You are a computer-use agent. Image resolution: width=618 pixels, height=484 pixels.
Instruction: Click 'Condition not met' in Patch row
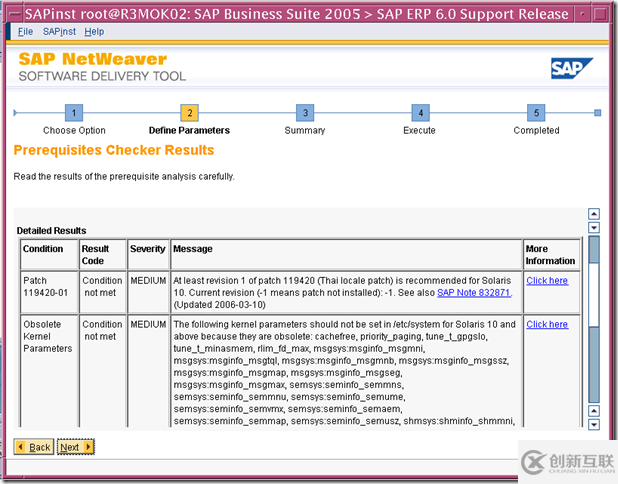(102, 287)
